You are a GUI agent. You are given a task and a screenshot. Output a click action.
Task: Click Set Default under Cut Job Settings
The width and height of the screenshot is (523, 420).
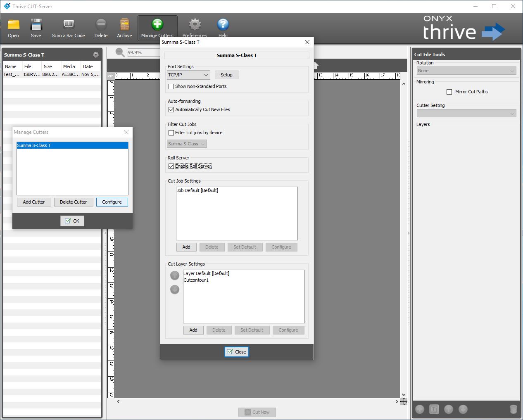coord(245,247)
